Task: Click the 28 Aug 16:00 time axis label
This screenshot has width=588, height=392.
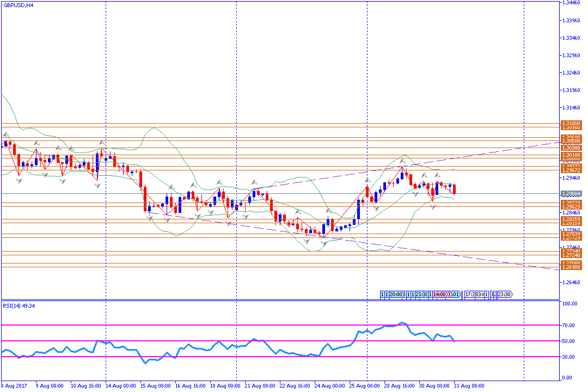Action: tap(400, 385)
